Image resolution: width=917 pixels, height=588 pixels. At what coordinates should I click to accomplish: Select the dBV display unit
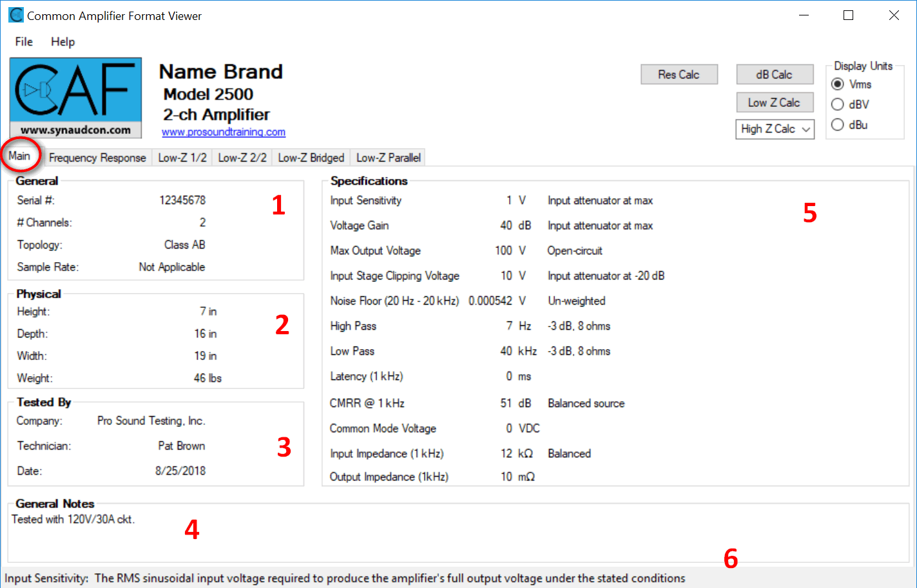tap(838, 104)
